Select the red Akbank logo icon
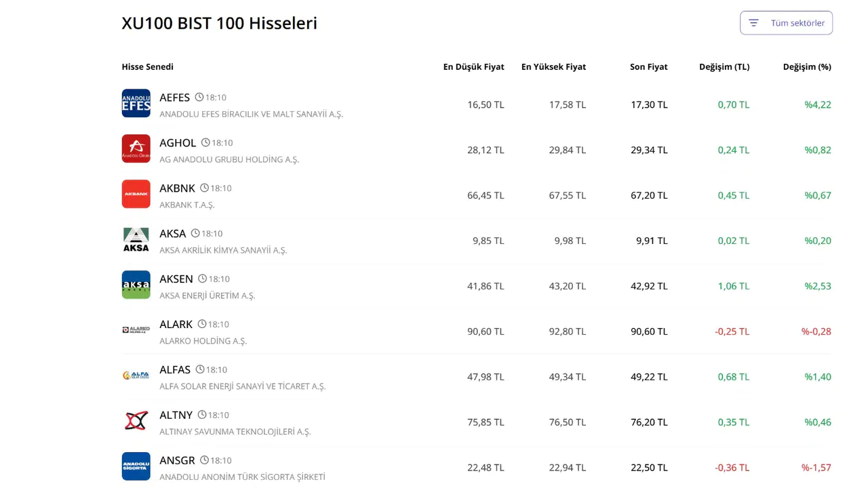868x488 pixels. 136,195
